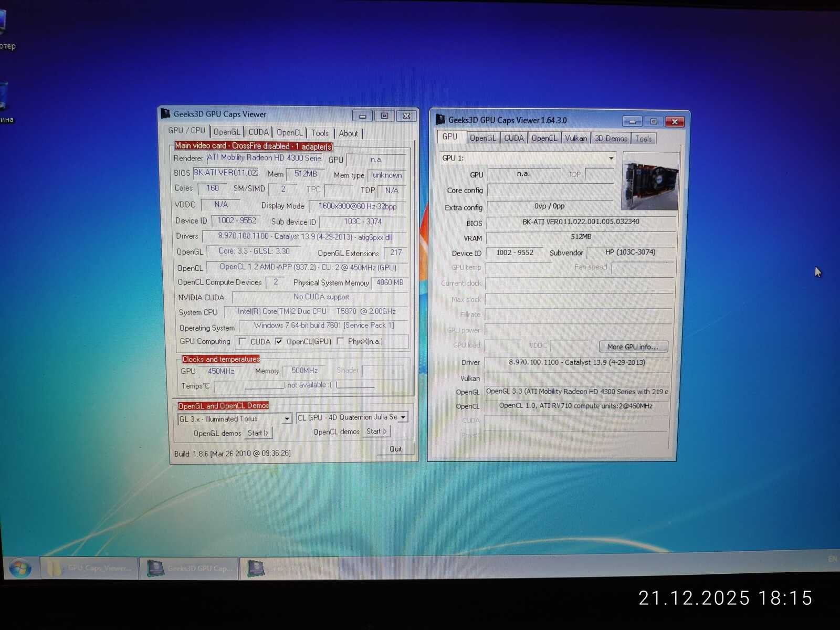Screen dimensions: 840x630
Task: Tick the PhysX(n.a.) checkbox
Action: tap(340, 341)
